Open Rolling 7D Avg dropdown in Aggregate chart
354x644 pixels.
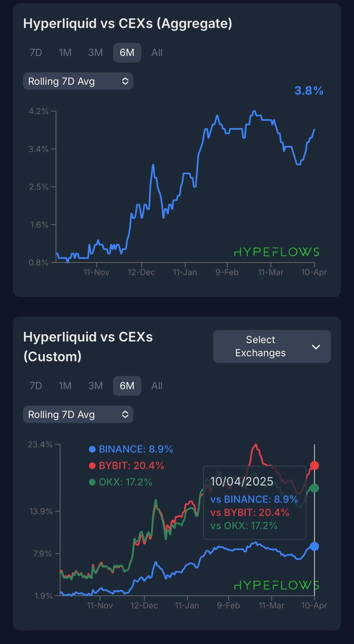[78, 81]
